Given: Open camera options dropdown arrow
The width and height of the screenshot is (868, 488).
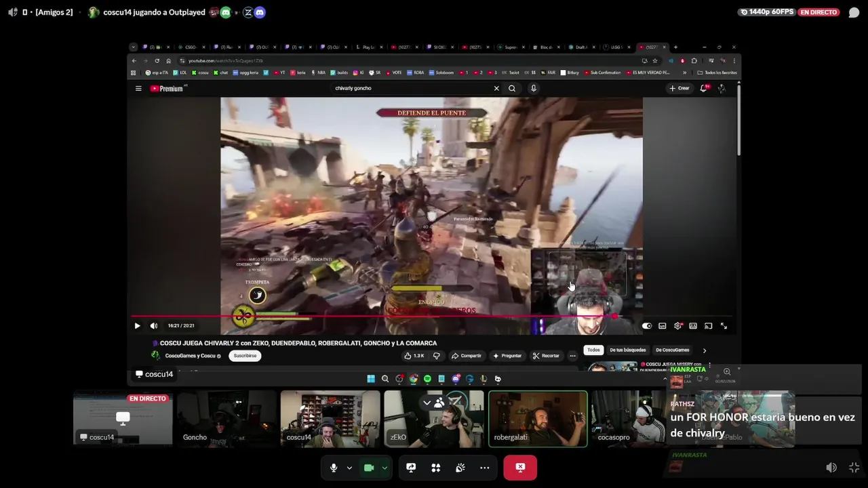Looking at the screenshot, I should click(384, 468).
